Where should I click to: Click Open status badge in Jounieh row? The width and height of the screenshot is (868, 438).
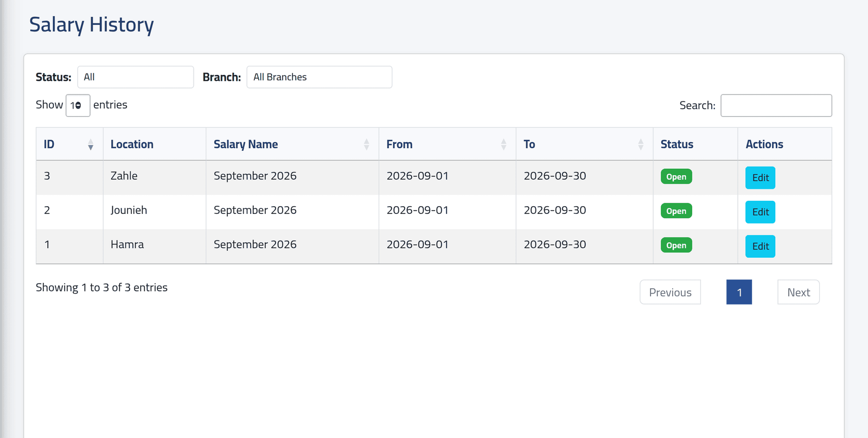pyautogui.click(x=676, y=211)
